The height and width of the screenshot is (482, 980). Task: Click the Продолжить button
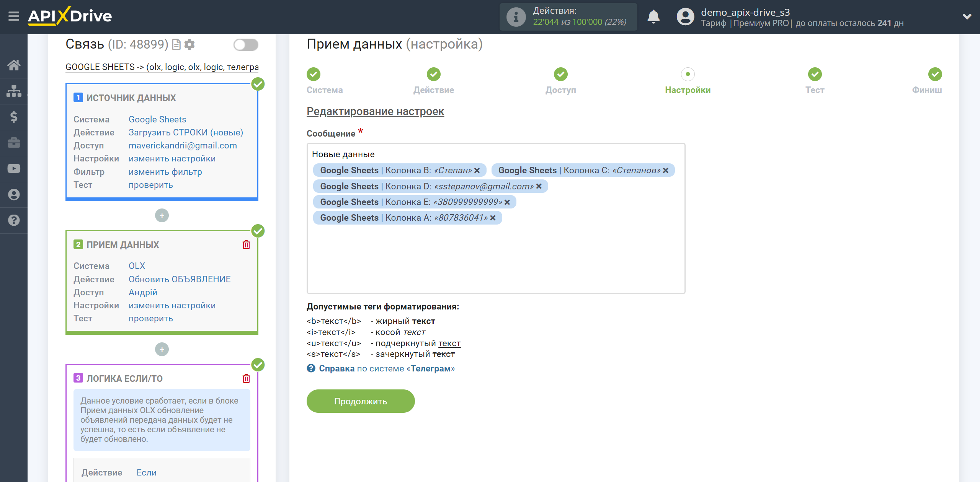[361, 401]
